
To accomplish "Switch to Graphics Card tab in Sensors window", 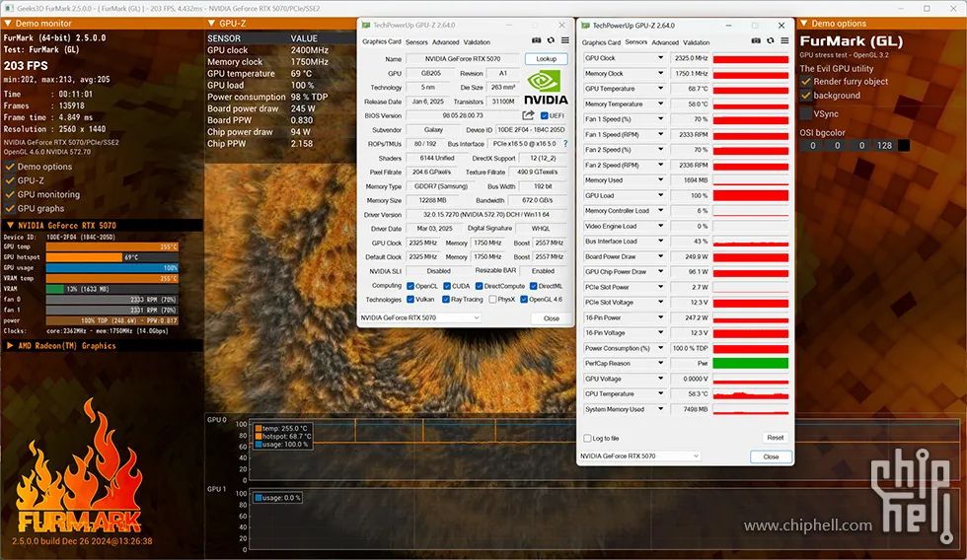I will (601, 42).
